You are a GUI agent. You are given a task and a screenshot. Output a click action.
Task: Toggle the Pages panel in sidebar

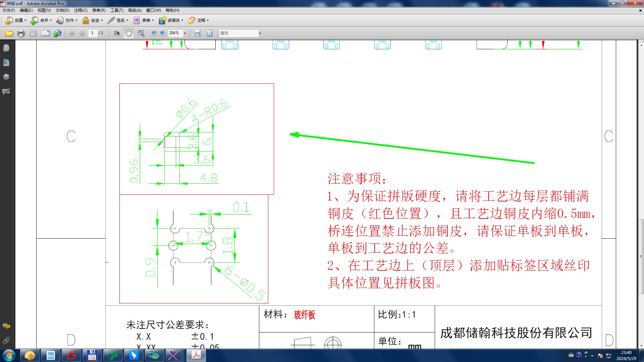pyautogui.click(x=6, y=48)
